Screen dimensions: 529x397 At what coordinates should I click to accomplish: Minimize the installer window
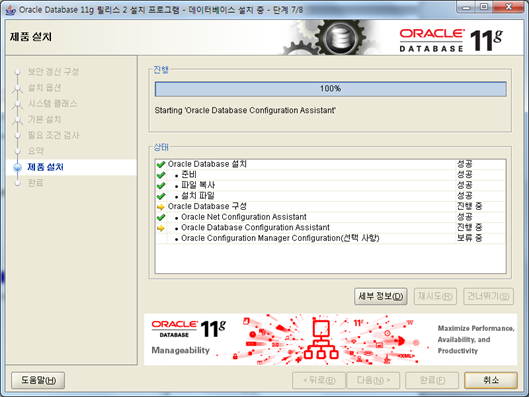[466, 7]
